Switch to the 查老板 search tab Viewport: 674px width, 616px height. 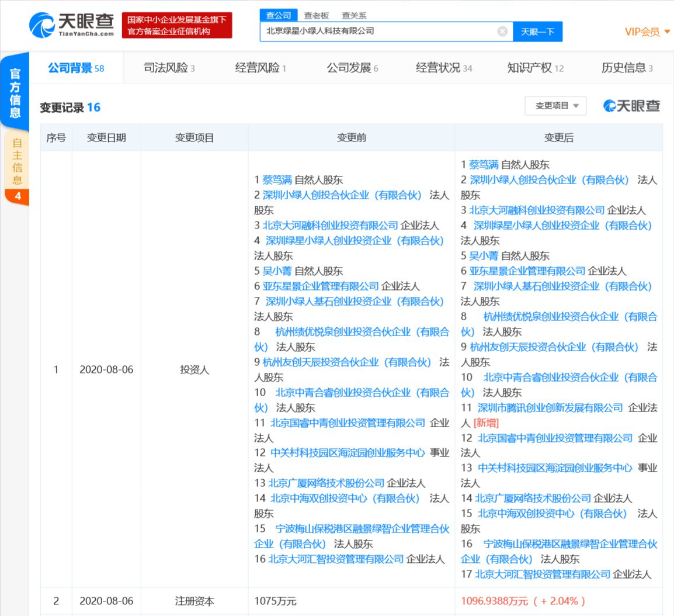(x=317, y=15)
